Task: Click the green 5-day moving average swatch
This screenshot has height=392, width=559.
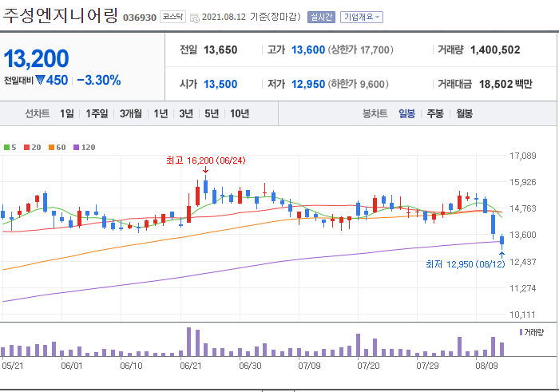Action: (x=6, y=147)
